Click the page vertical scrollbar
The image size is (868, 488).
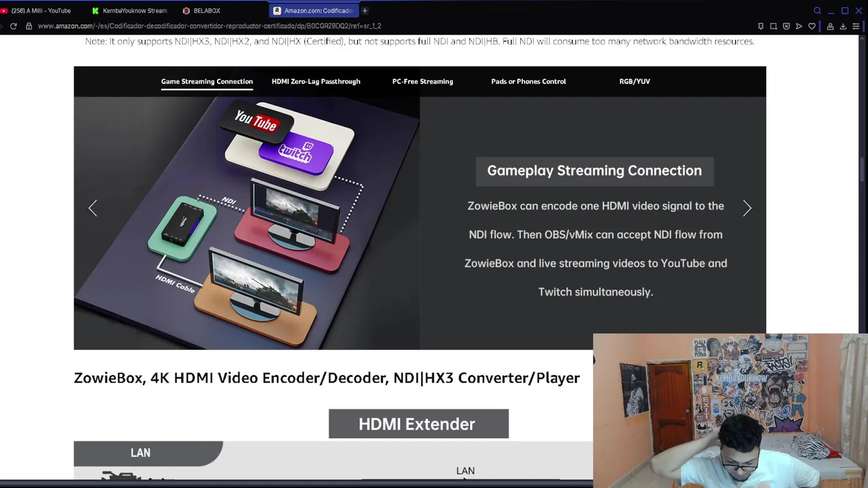click(x=863, y=169)
